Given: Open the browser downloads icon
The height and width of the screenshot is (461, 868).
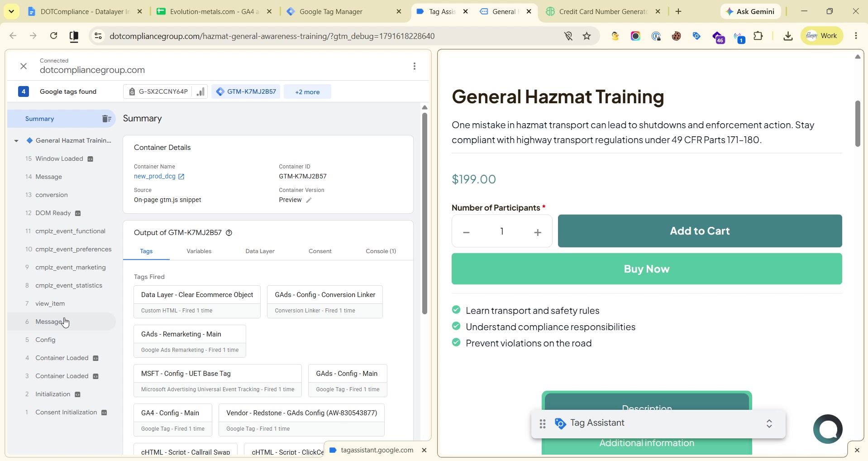Looking at the screenshot, I should pyautogui.click(x=788, y=36).
